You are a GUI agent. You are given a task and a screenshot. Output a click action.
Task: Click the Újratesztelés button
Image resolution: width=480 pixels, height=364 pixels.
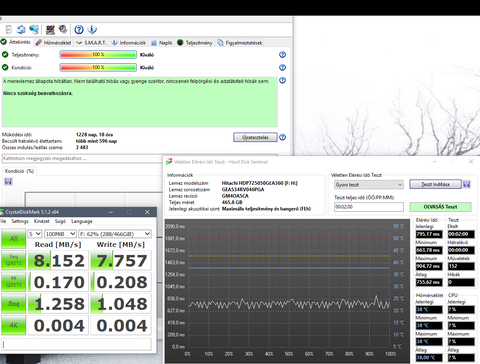(255, 137)
